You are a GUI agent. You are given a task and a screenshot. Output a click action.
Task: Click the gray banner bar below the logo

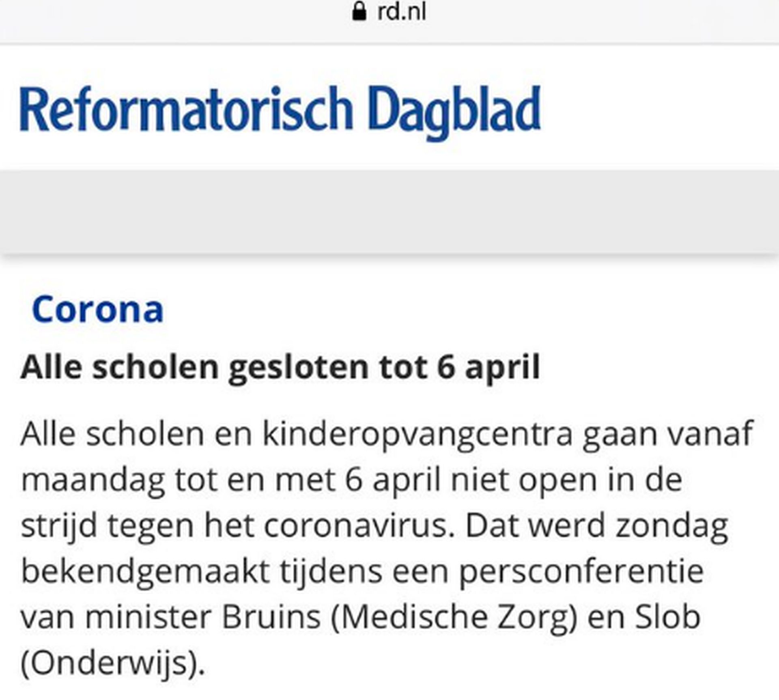pyautogui.click(x=389, y=211)
